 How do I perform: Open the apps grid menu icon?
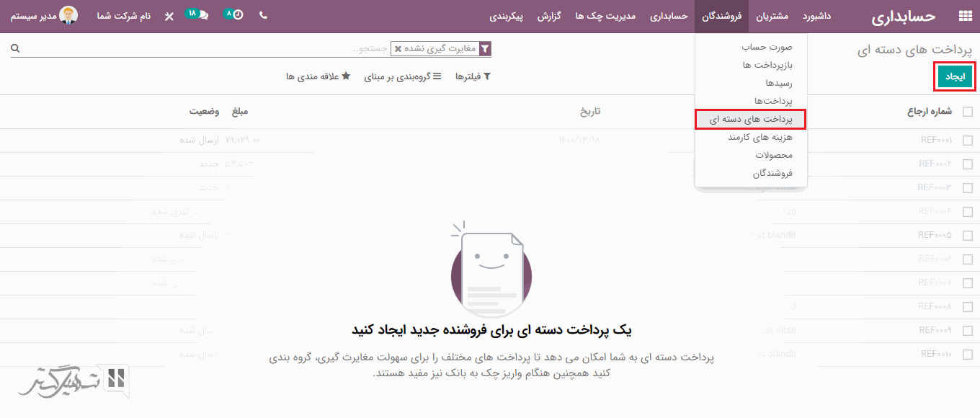965,17
